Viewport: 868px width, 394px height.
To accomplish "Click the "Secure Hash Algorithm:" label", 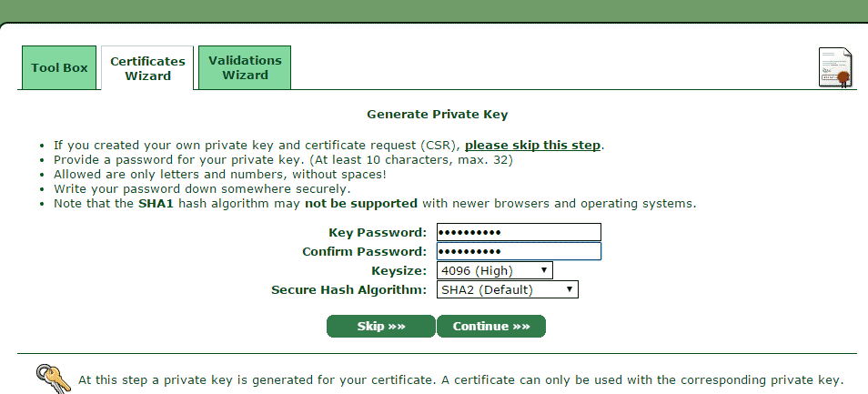I will (348, 290).
